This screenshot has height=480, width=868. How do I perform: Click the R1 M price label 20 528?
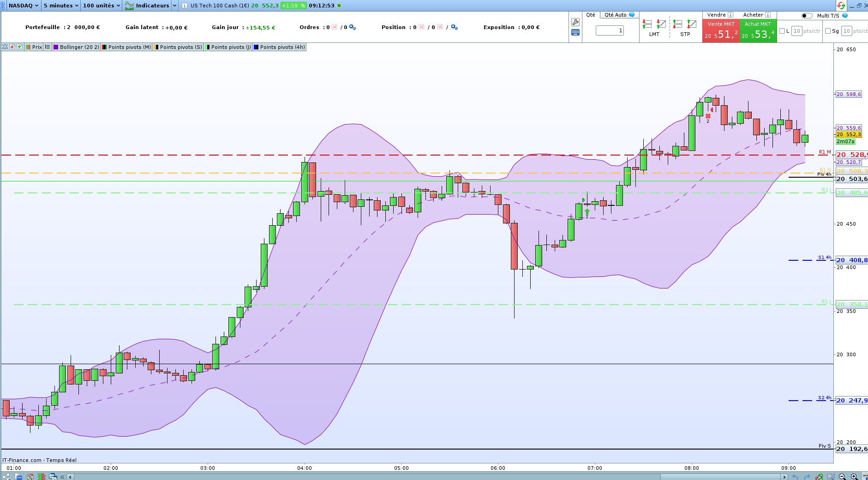(x=851, y=155)
